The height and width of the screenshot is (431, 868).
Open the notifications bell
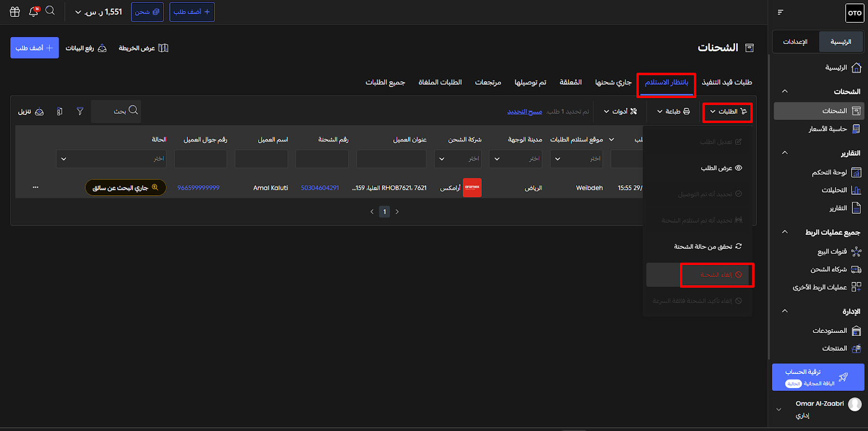(x=34, y=11)
